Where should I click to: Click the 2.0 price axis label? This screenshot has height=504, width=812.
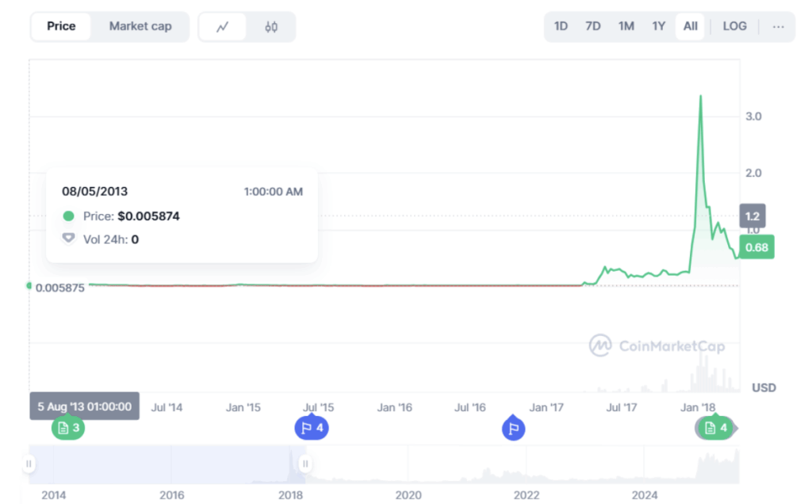753,173
